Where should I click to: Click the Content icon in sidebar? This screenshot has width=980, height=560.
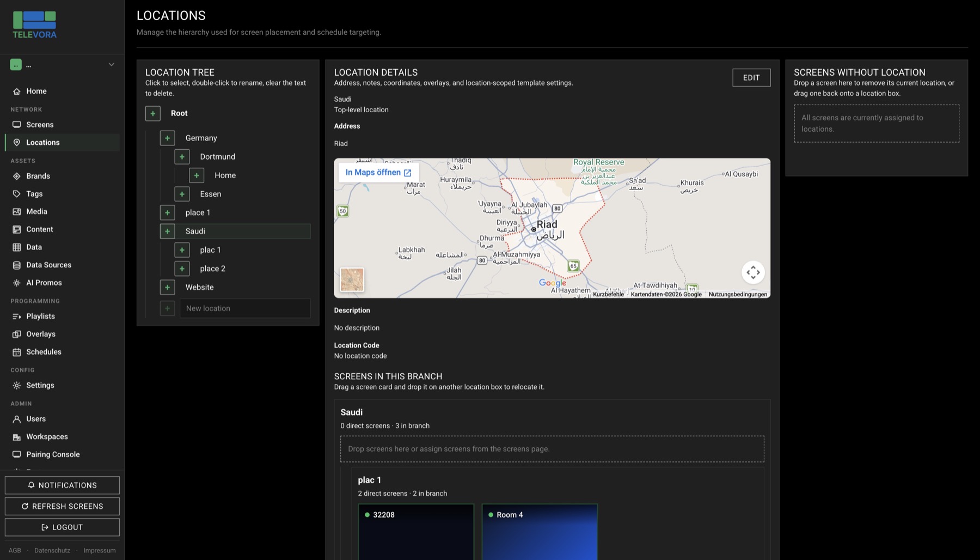coord(17,229)
